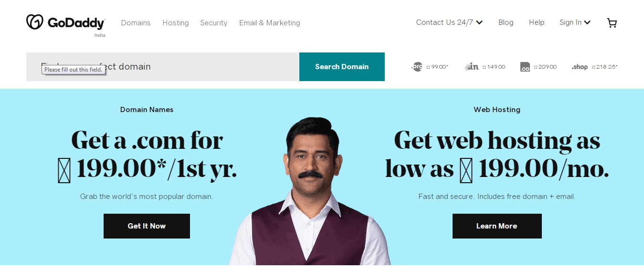Click the Web Hosting heading
The height and width of the screenshot is (270, 644).
pos(497,110)
